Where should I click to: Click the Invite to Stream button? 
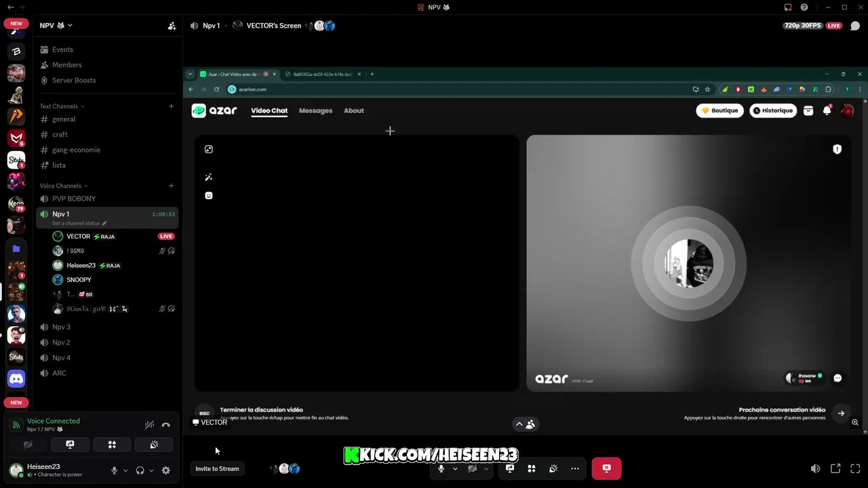[x=217, y=468]
